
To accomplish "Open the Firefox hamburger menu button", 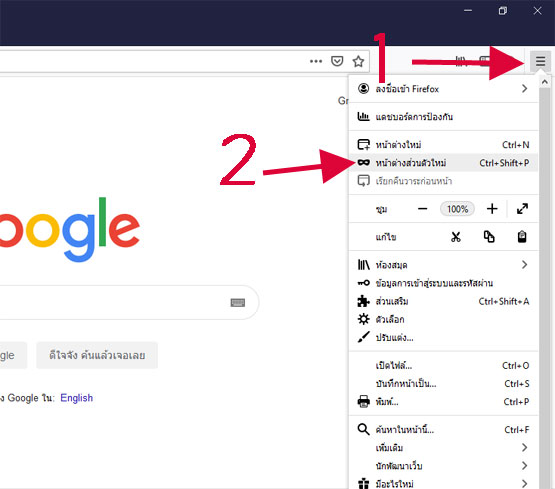I will (x=540, y=62).
